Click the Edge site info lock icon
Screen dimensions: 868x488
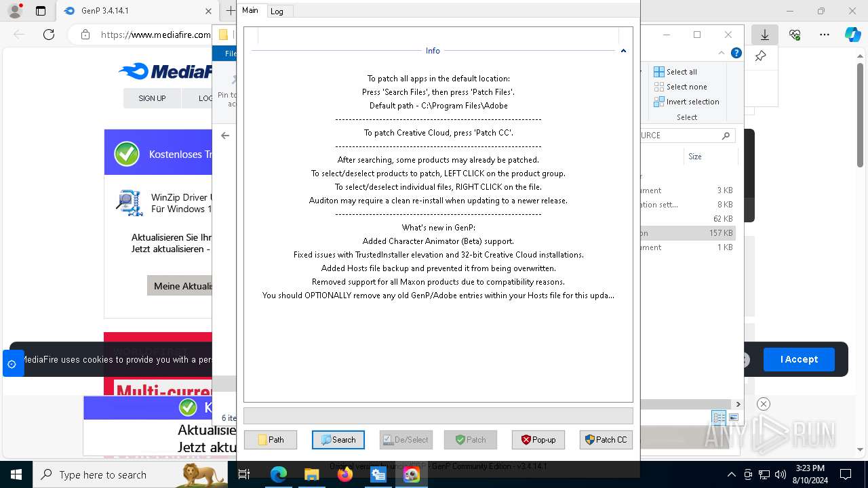pos(85,35)
